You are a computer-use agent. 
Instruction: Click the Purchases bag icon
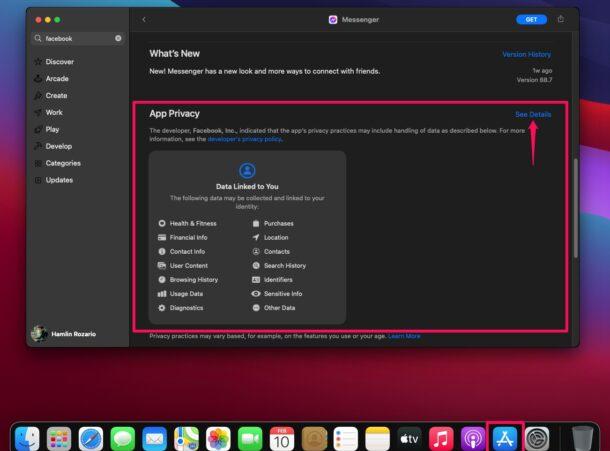256,223
